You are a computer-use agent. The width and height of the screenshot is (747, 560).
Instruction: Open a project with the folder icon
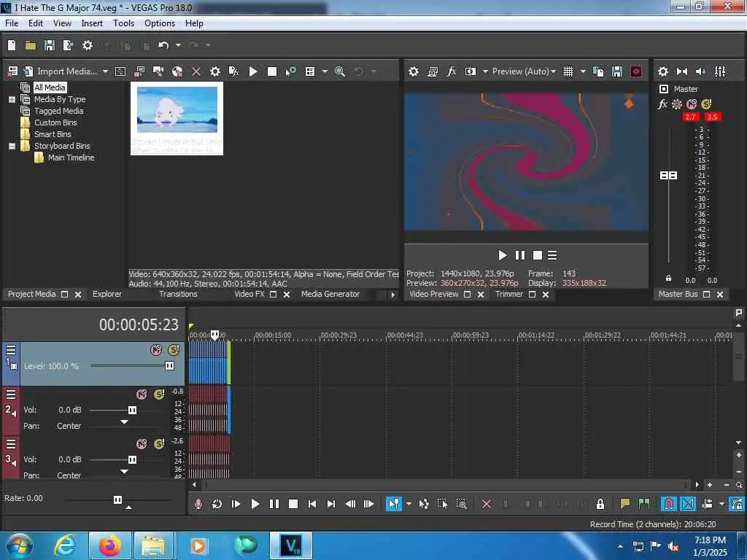pyautogui.click(x=31, y=45)
